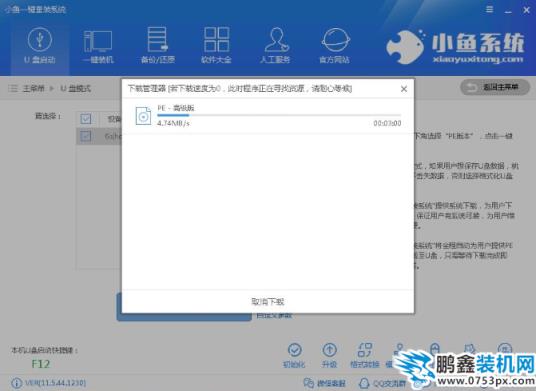Image resolution: width=536 pixels, height=391 pixels.
Task: Open 微信客服 in status bar
Action: point(325,383)
